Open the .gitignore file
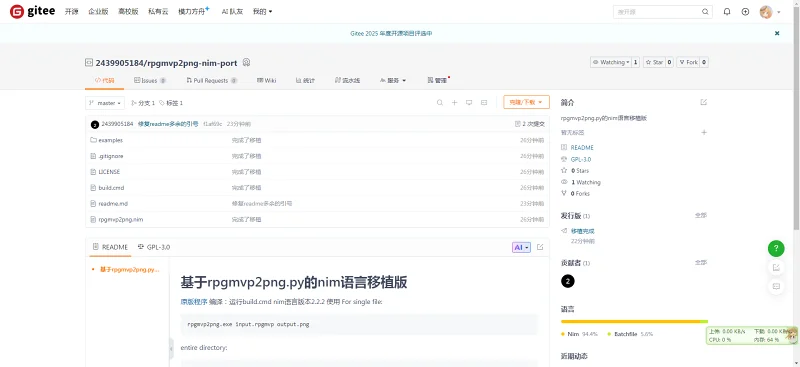The image size is (800, 367). tap(111, 156)
